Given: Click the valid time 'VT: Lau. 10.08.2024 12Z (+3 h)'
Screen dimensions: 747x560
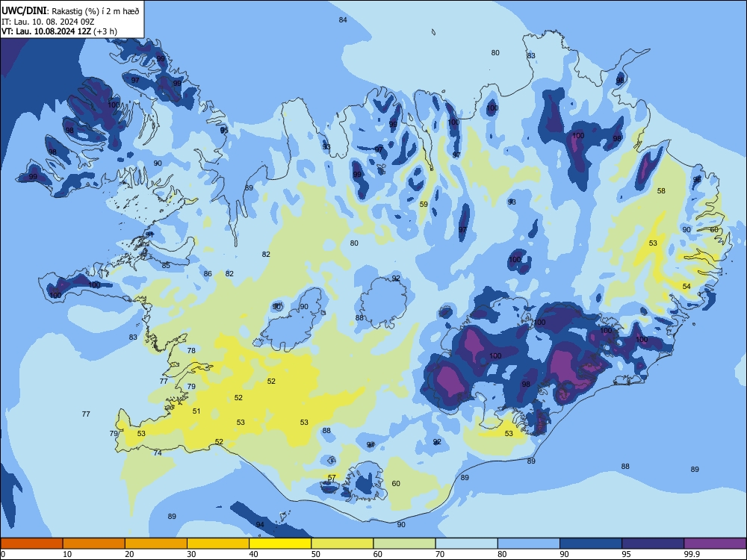Looking at the screenshot, I should (x=59, y=31).
